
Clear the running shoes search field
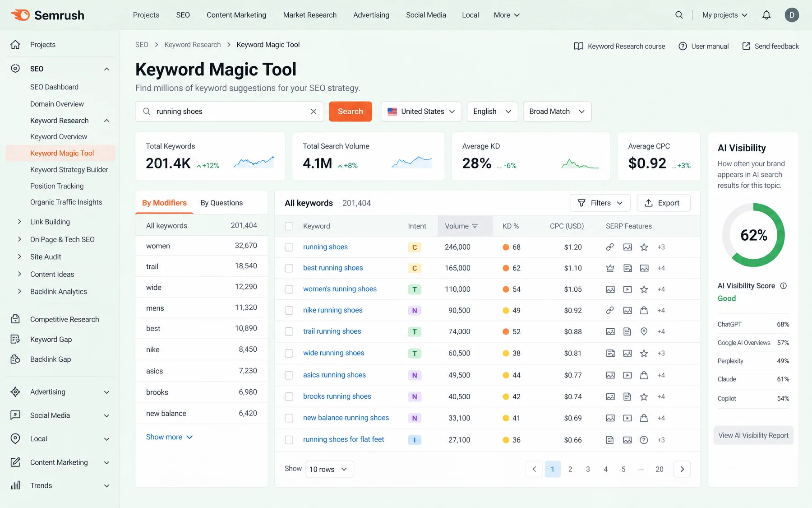[314, 112]
